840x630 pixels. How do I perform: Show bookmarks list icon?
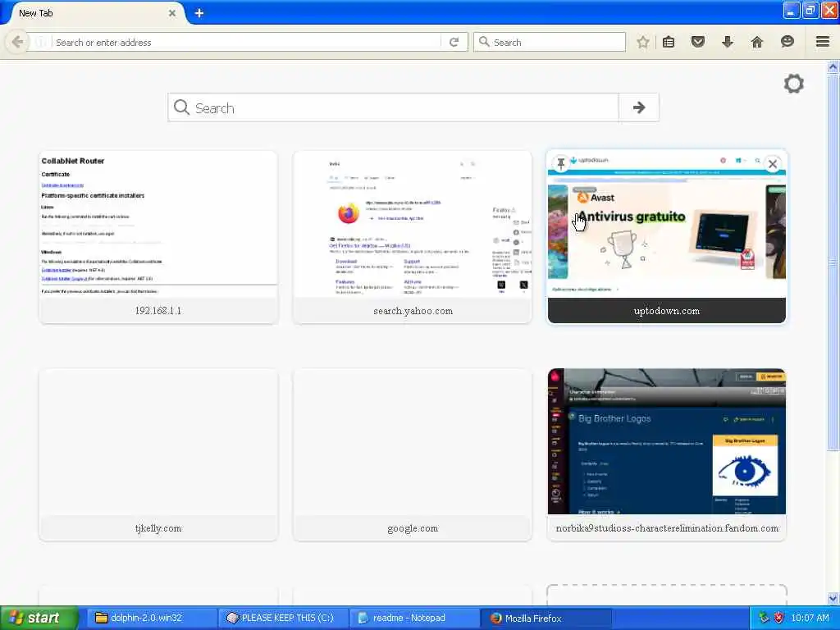pyautogui.click(x=669, y=43)
